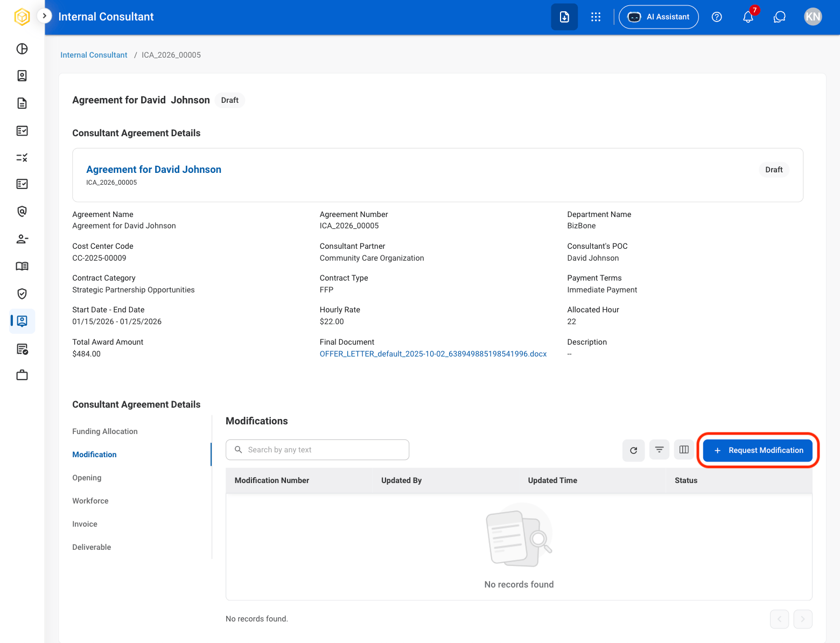The height and width of the screenshot is (643, 840).
Task: Click the Search by any text field
Action: tap(317, 450)
